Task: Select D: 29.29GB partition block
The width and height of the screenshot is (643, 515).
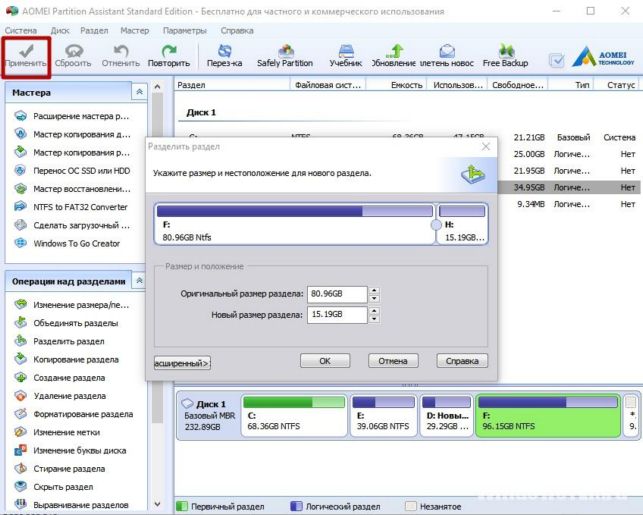Action: click(447, 415)
